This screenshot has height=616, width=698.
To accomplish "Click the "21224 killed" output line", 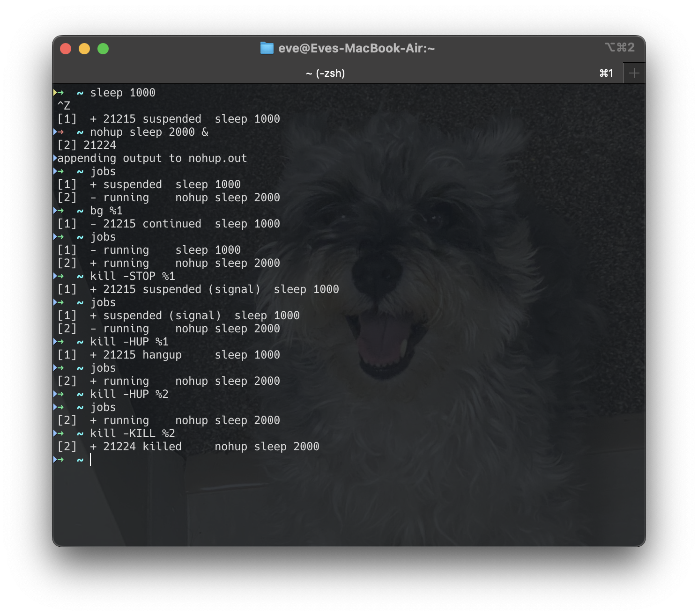I will click(x=142, y=447).
